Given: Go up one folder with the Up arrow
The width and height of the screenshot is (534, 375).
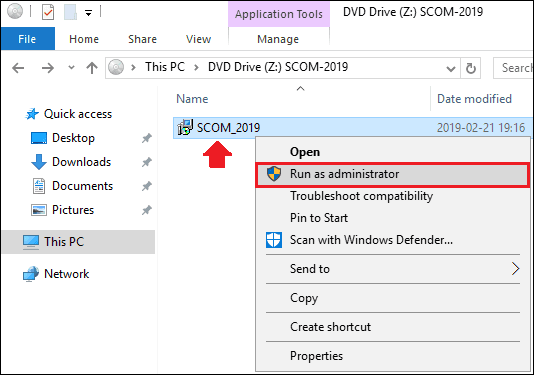Looking at the screenshot, I should pyautogui.click(x=92, y=68).
